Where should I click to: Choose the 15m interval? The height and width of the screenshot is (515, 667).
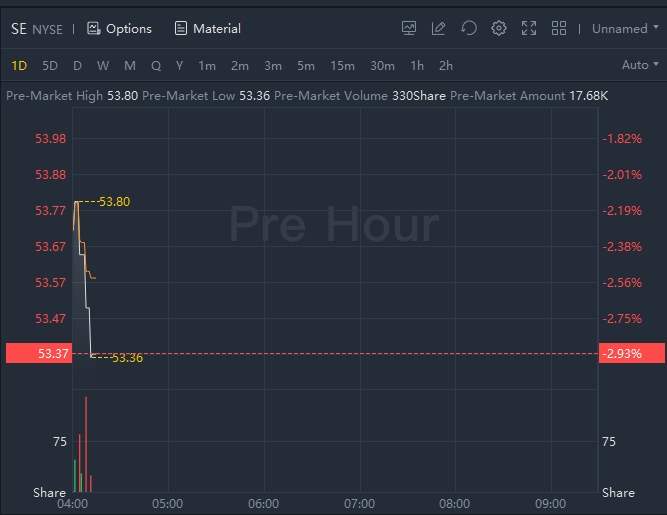tap(342, 66)
